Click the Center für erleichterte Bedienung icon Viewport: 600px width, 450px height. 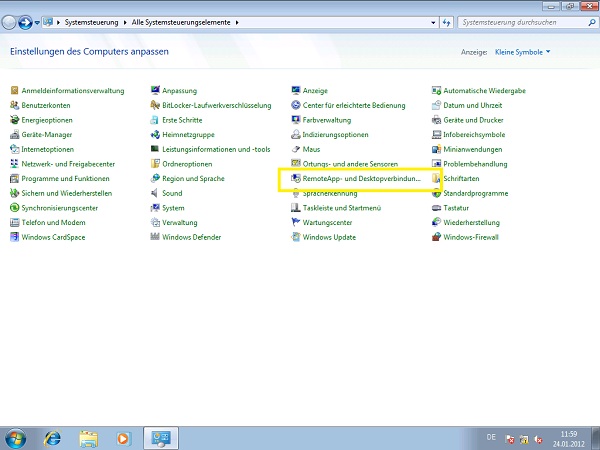(295, 105)
